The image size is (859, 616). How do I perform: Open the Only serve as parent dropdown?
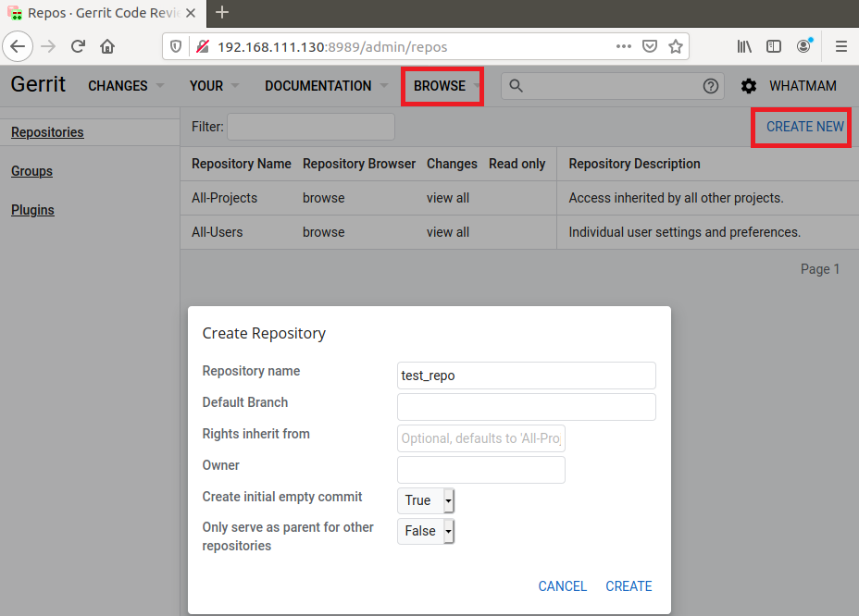click(426, 531)
